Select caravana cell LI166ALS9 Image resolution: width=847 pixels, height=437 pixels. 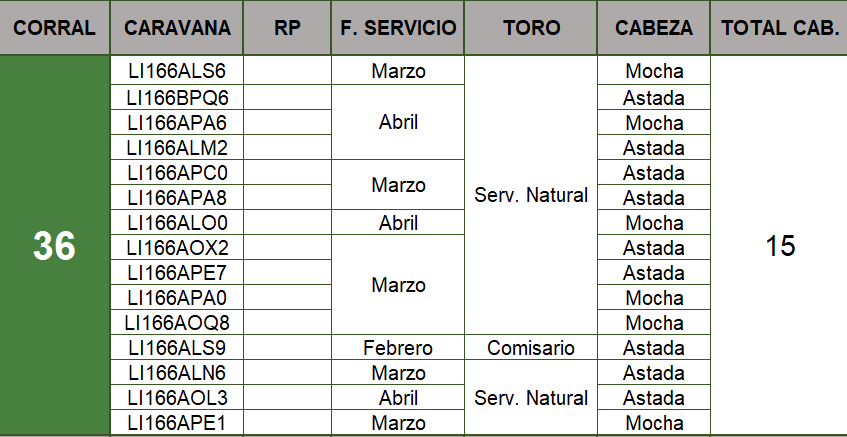pos(177,348)
